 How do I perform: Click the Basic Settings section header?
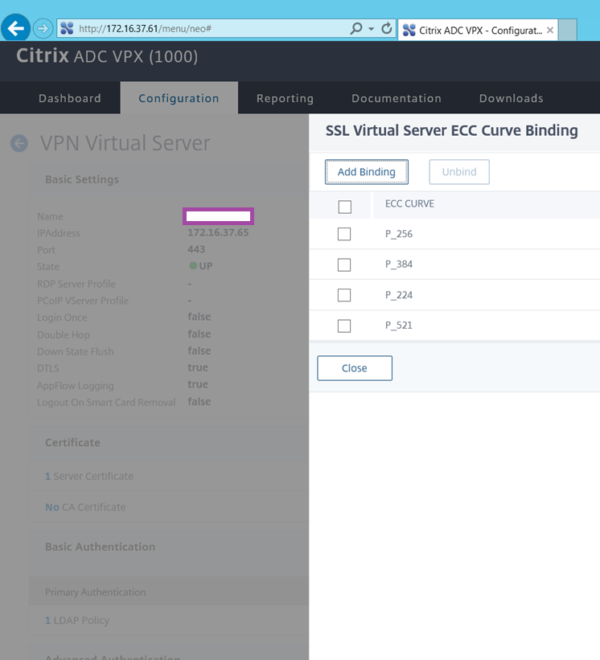tap(82, 179)
